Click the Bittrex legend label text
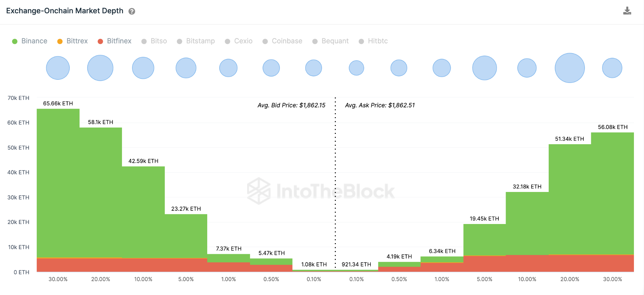This screenshot has height=295, width=644. (77, 41)
